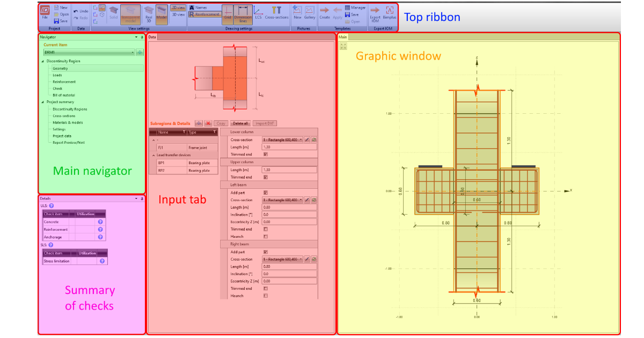Click Right beam Inclination field
Viewport: 644px width, 338px height.
pyautogui.click(x=289, y=274)
